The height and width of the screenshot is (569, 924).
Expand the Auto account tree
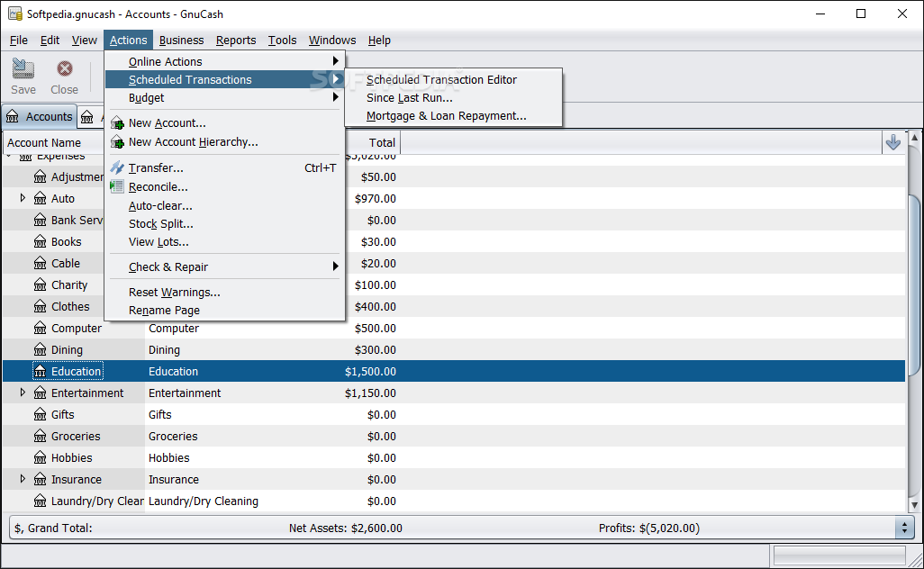click(x=23, y=198)
